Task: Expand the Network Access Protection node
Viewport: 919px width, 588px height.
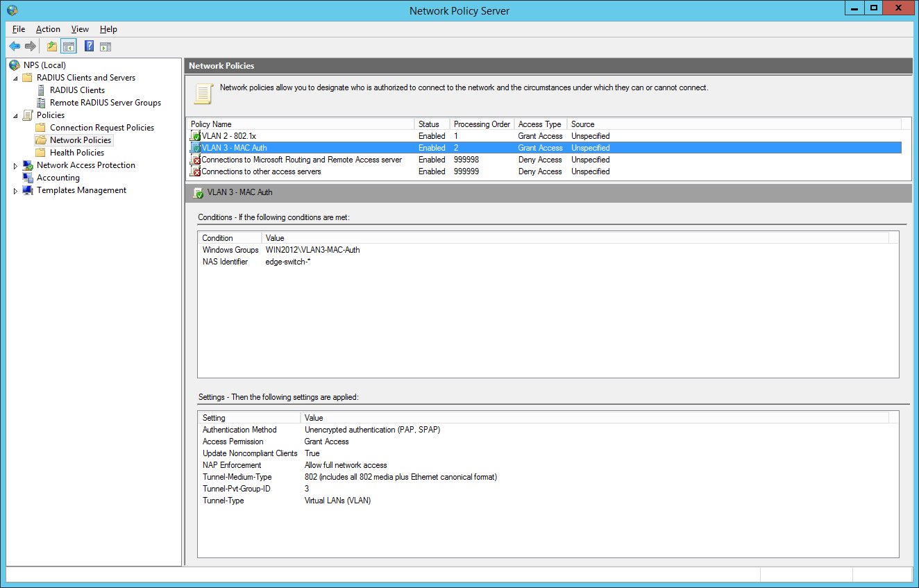Action: click(x=14, y=165)
